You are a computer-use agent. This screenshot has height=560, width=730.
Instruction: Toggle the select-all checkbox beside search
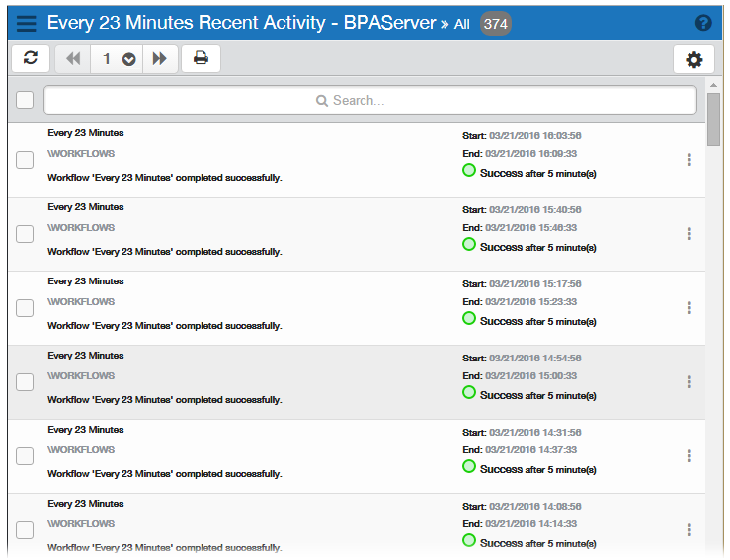coord(25,100)
